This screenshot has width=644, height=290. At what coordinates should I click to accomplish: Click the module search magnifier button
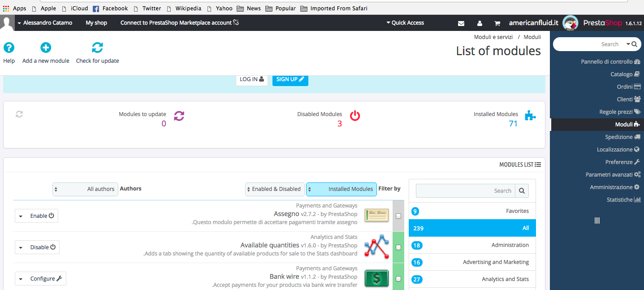522,190
